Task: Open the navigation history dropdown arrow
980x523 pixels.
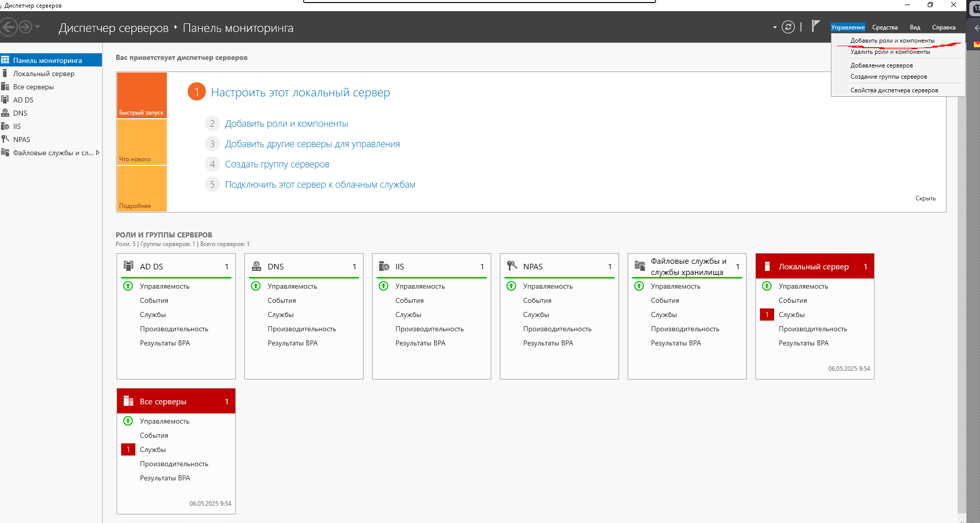Action: [38, 27]
